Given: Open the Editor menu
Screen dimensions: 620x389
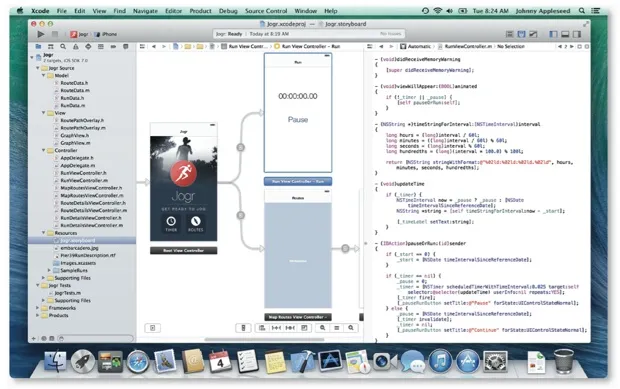Looking at the screenshot, I should pos(174,11).
